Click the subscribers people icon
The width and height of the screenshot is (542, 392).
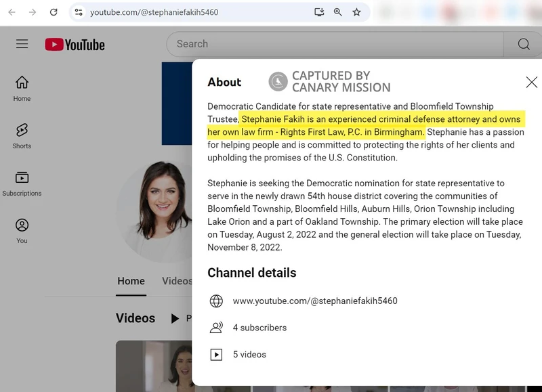216,328
